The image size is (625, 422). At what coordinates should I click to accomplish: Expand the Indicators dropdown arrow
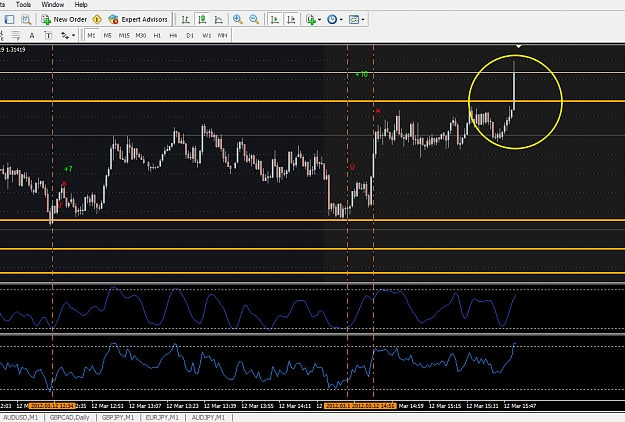320,20
